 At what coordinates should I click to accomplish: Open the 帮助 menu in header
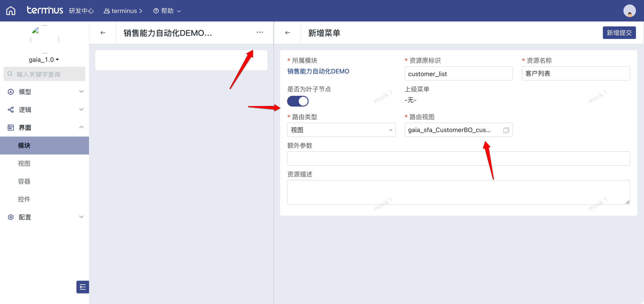pyautogui.click(x=167, y=11)
